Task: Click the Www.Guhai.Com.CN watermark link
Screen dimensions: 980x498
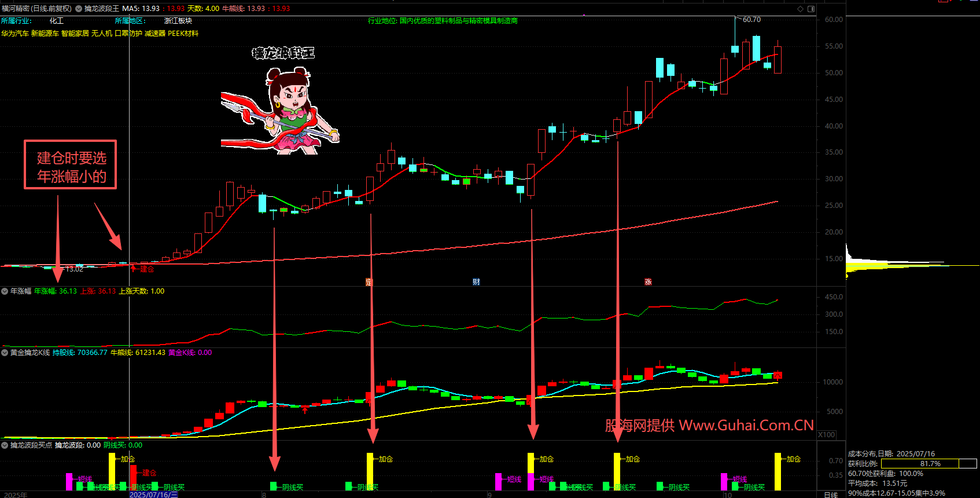Action: pyautogui.click(x=746, y=426)
